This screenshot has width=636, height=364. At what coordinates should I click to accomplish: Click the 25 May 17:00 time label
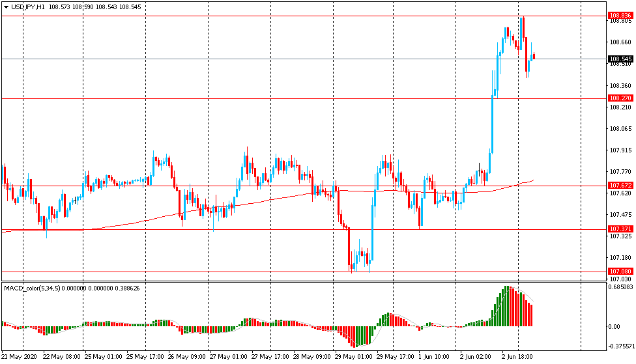coord(145,357)
